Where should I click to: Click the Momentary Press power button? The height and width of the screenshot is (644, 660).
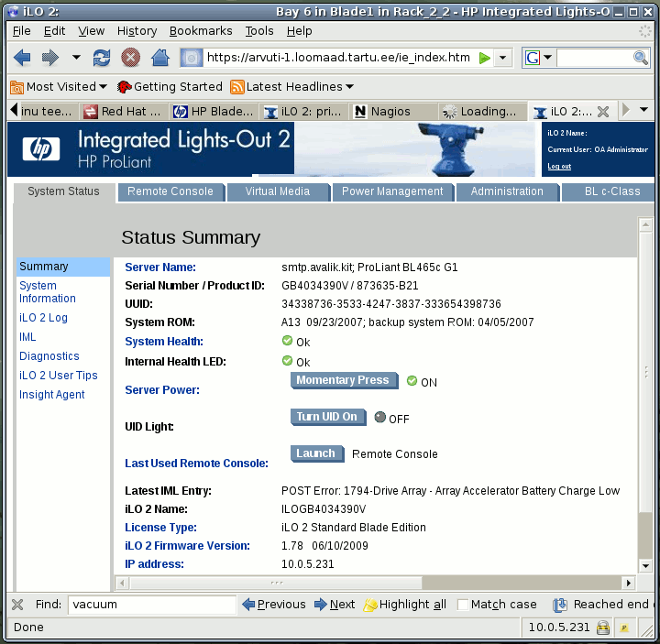[x=344, y=380]
